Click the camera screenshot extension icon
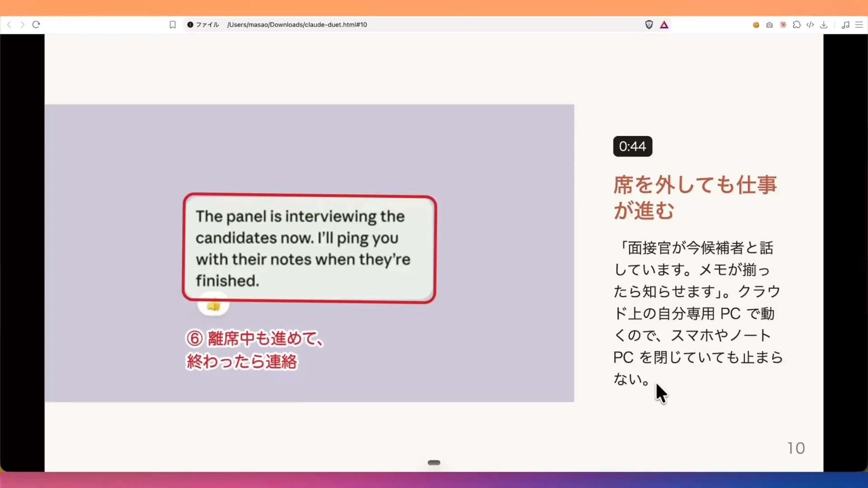Screen dimensions: 868x488 click(x=769, y=25)
